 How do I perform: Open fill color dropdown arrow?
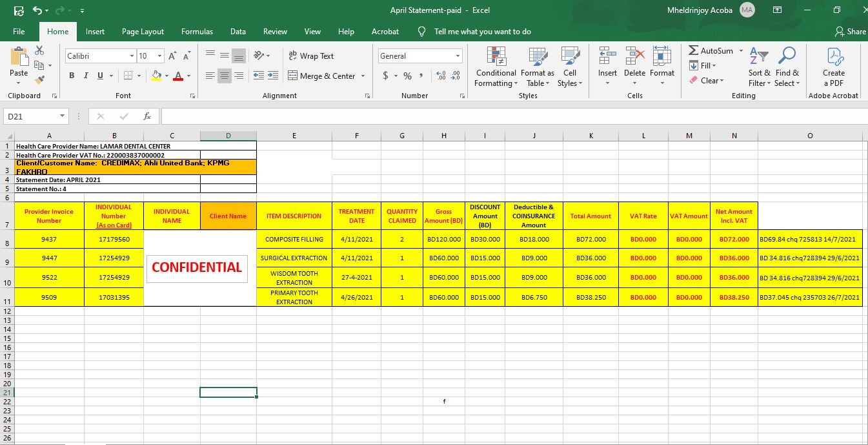[x=167, y=76]
